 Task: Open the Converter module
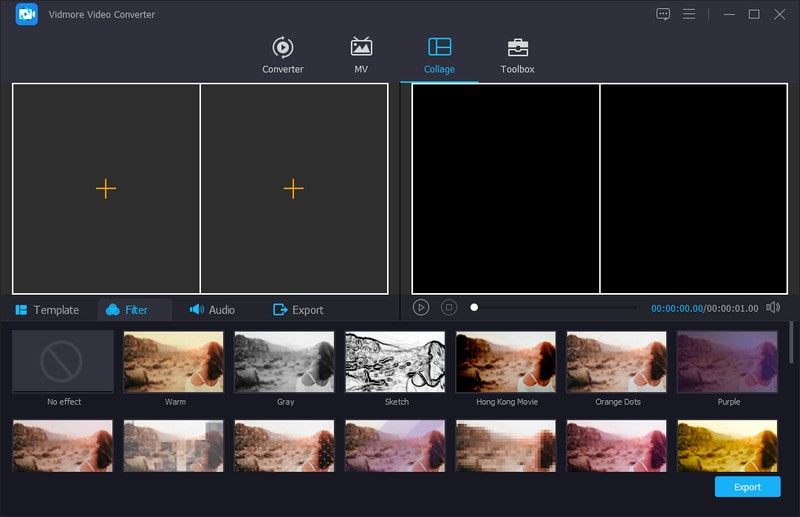282,55
